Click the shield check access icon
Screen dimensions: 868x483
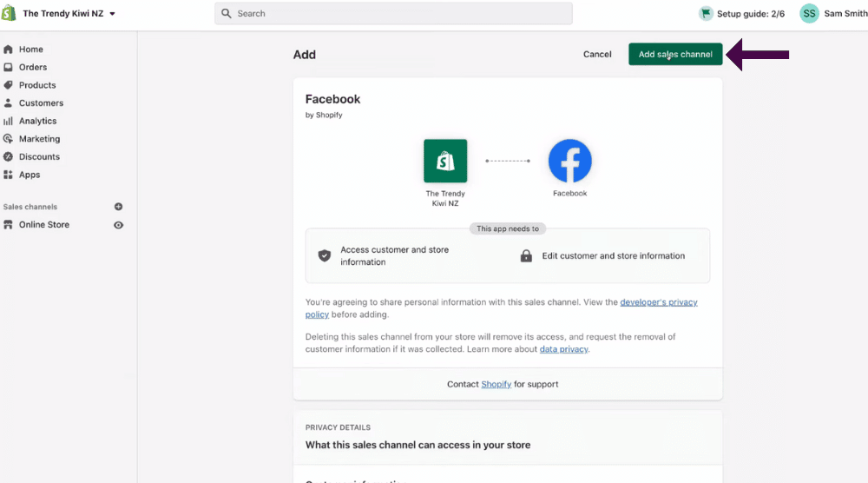click(325, 255)
